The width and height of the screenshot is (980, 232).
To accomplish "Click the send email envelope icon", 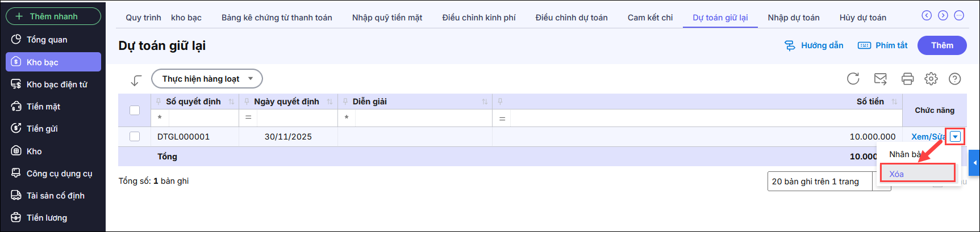I will click(880, 79).
